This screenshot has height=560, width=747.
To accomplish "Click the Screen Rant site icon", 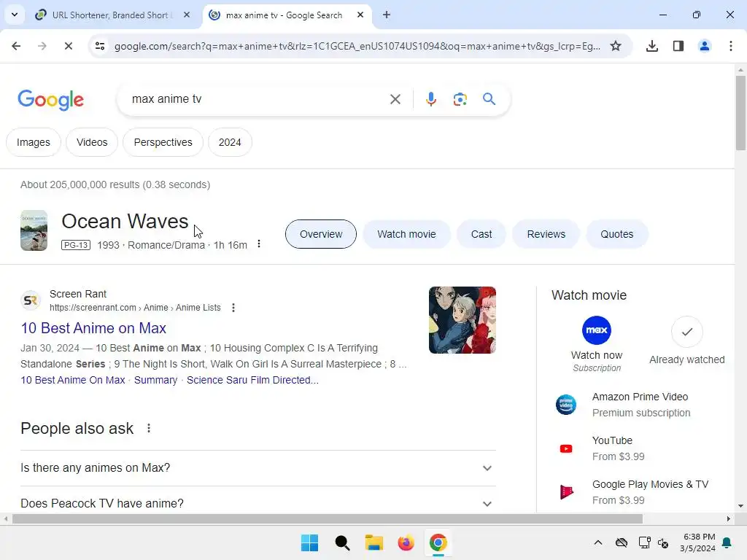I will pyautogui.click(x=31, y=300).
